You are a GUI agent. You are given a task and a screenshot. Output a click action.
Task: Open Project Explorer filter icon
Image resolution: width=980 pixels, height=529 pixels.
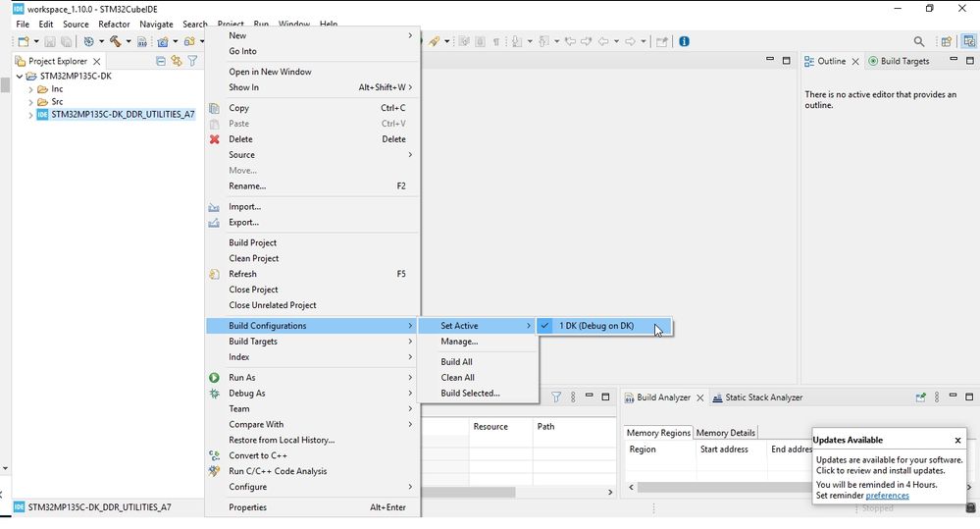192,61
